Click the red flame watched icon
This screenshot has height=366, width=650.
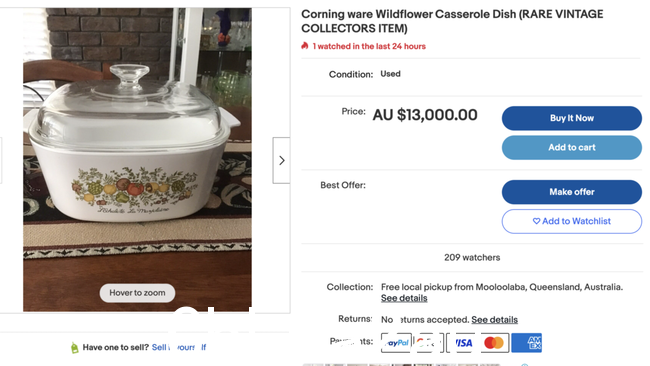click(x=305, y=46)
